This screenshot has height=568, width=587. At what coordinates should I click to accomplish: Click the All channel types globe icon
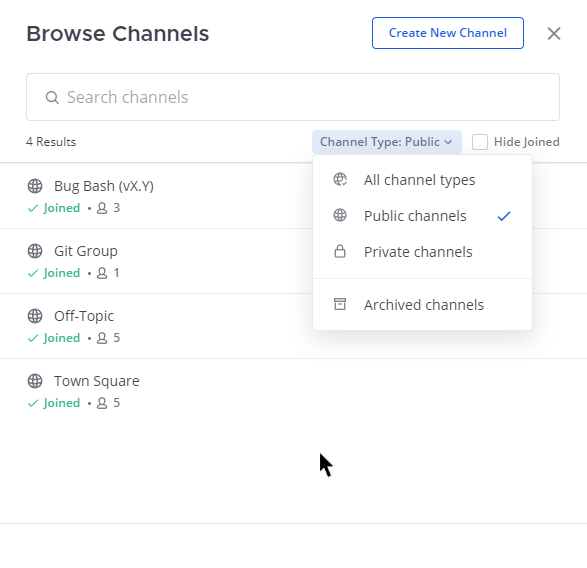pos(340,179)
